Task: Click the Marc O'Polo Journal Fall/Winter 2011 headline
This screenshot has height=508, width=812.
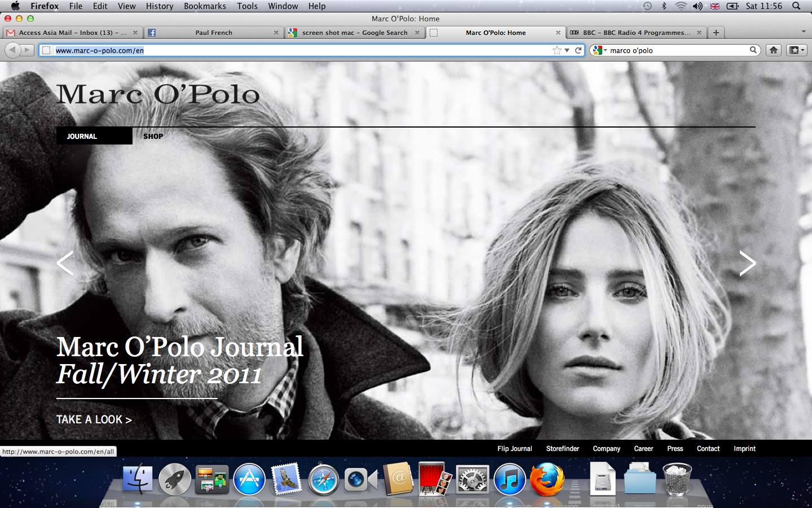Action: (180, 361)
